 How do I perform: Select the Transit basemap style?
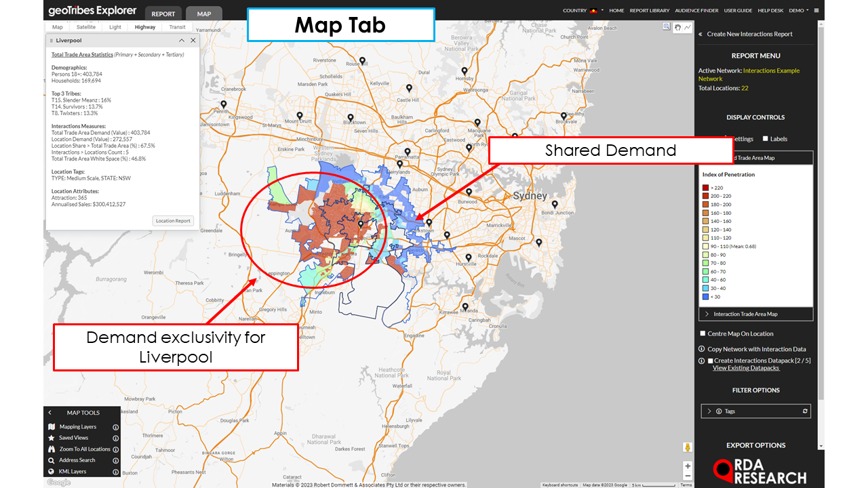(x=177, y=27)
